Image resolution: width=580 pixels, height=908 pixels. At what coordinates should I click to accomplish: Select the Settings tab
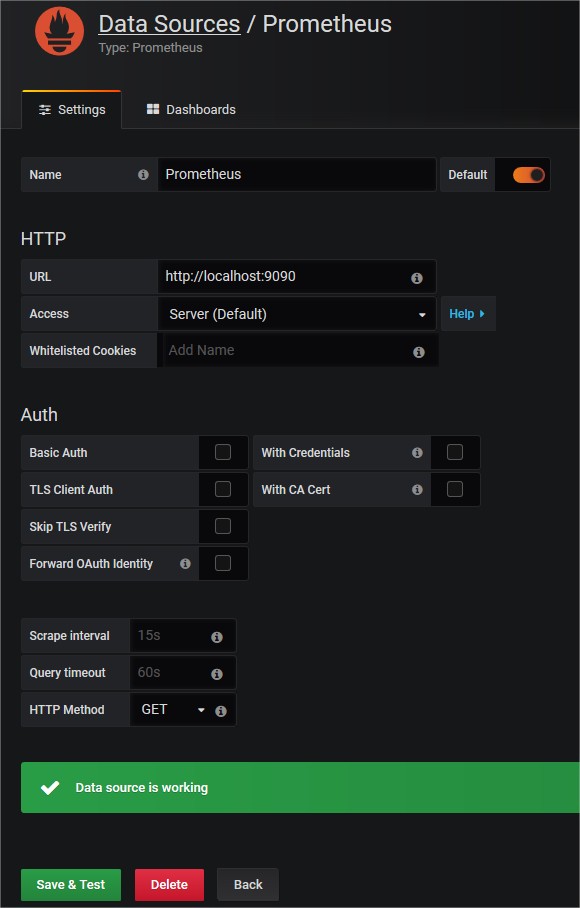pyautogui.click(x=72, y=109)
